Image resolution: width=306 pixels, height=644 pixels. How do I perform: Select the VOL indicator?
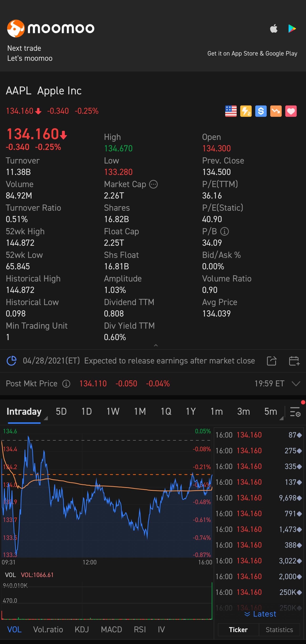pyautogui.click(x=14, y=629)
